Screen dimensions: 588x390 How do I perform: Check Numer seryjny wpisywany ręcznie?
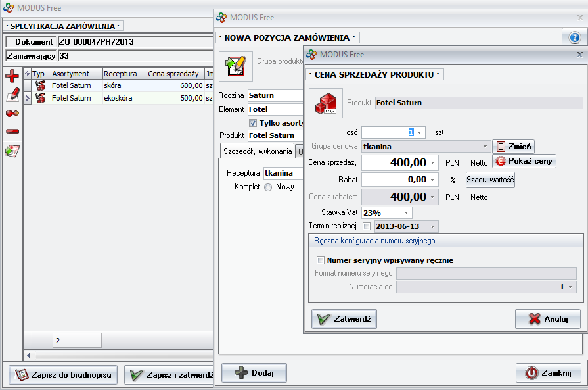(321, 260)
